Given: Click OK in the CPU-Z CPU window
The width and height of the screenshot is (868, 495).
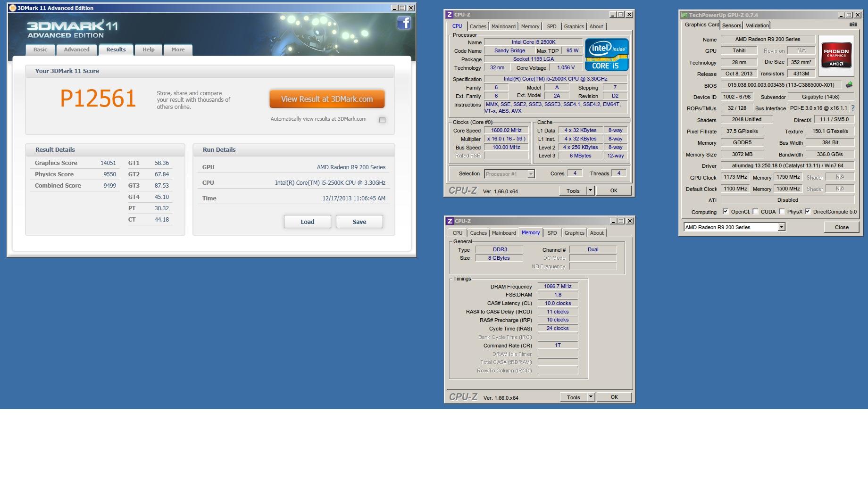Looking at the screenshot, I should coord(614,190).
